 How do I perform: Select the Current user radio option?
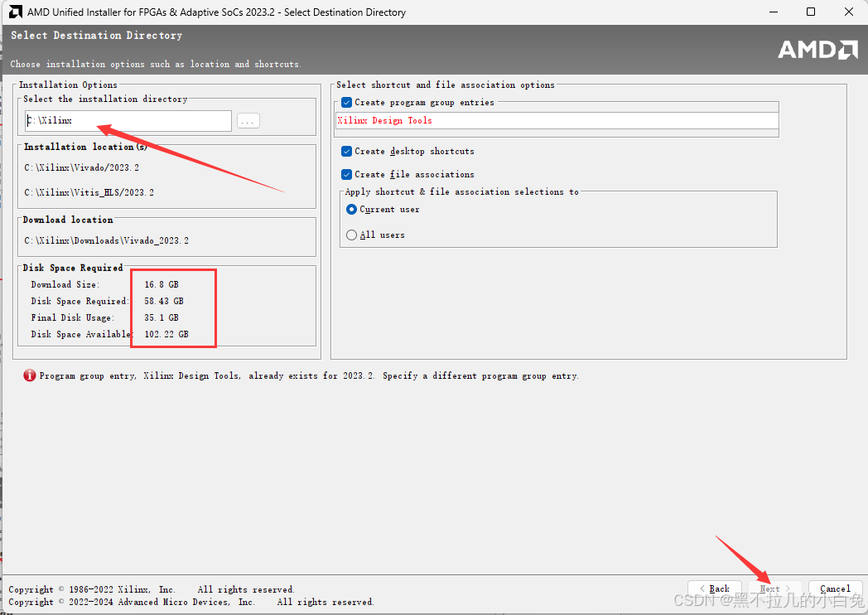click(351, 210)
